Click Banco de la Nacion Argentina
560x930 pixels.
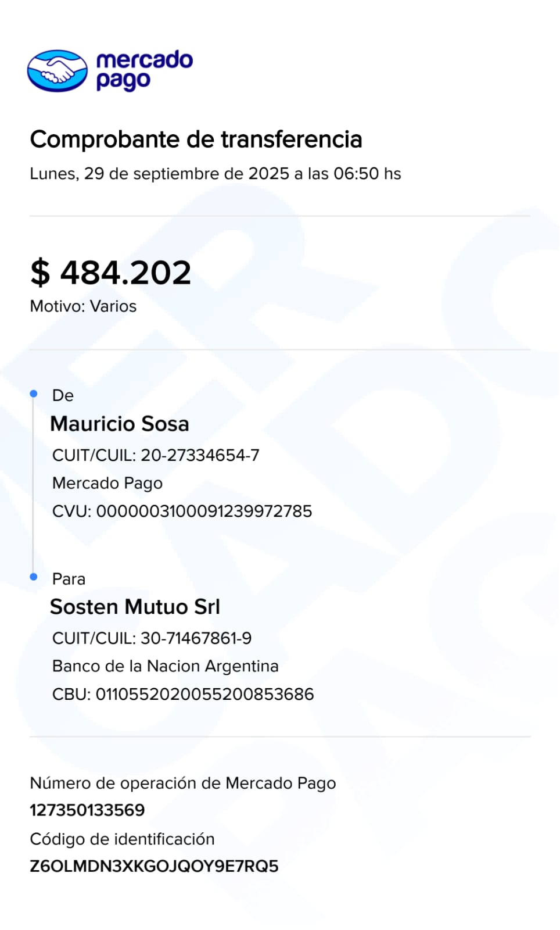click(166, 666)
